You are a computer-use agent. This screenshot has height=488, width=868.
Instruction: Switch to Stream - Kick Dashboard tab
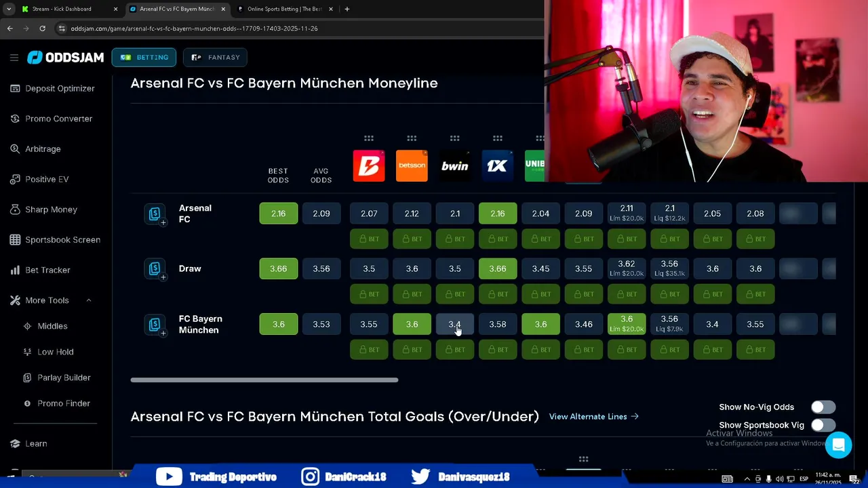tap(68, 9)
